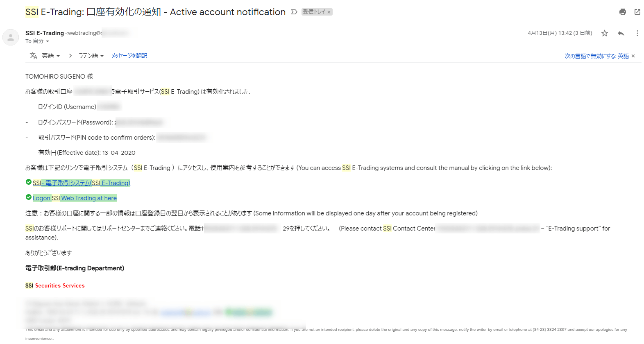This screenshot has width=644, height=344.
Task: Click the importance marker beside subject
Action: [294, 12]
